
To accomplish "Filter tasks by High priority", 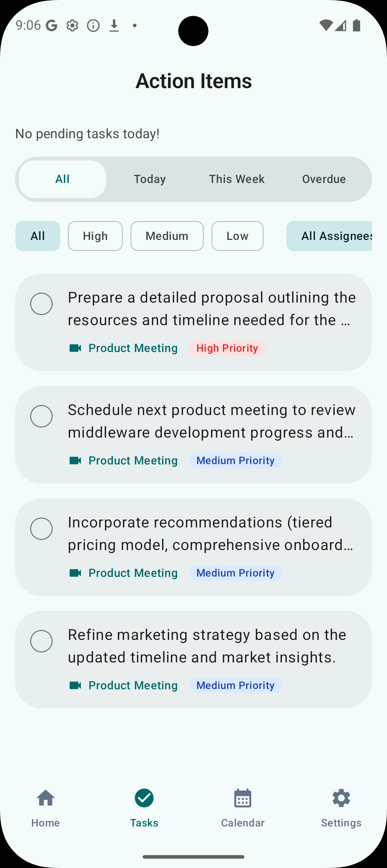I will 95,236.
